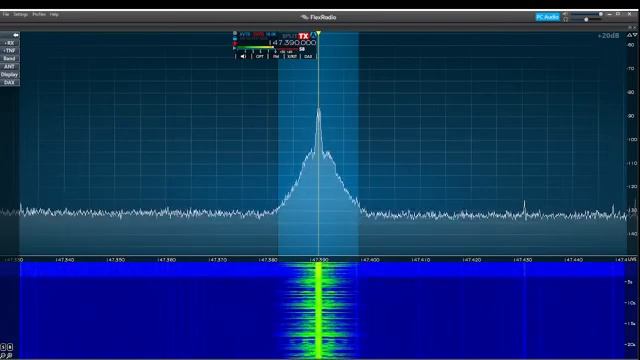
Task: Click the play button on the slice flag
Action: [235, 48]
